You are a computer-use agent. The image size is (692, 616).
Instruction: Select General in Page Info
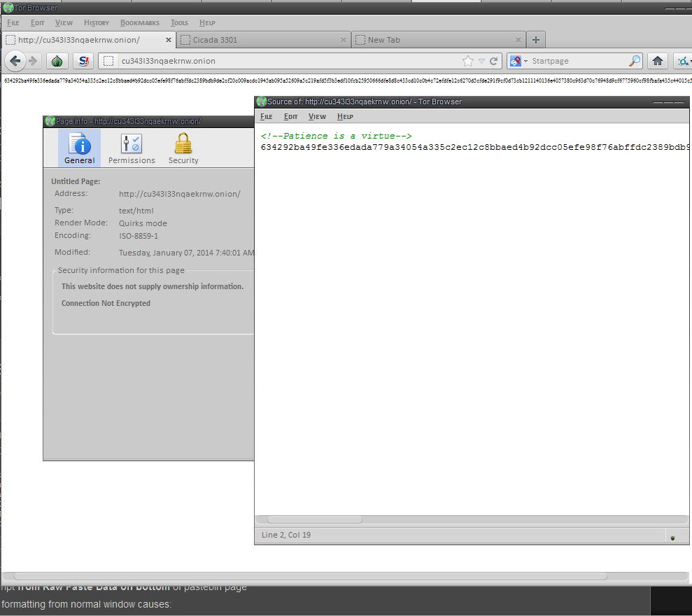pyautogui.click(x=80, y=148)
